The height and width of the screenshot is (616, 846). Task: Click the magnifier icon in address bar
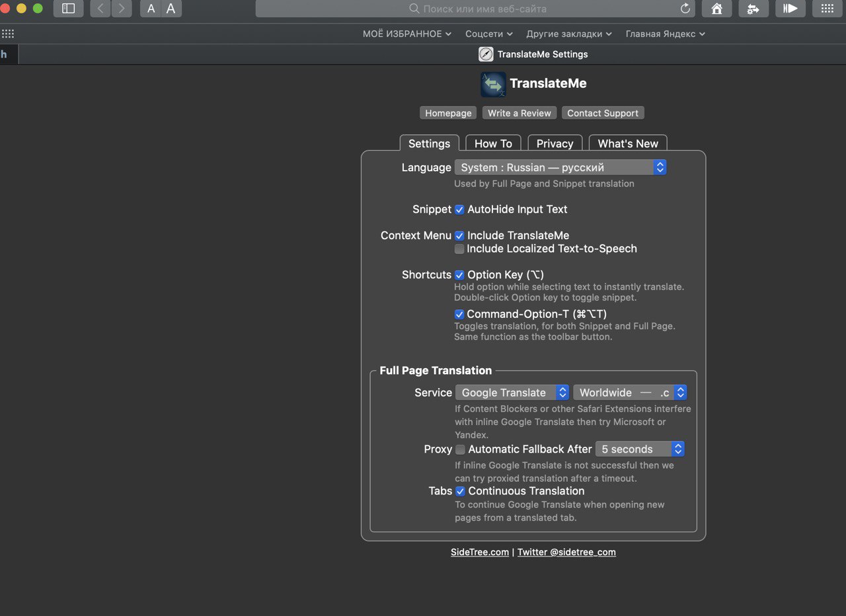(414, 9)
